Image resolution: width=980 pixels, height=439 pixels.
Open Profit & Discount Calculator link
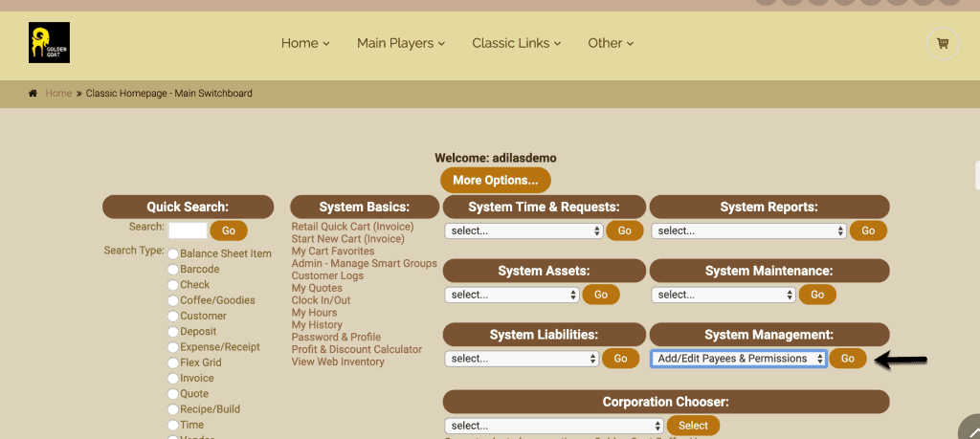point(357,349)
